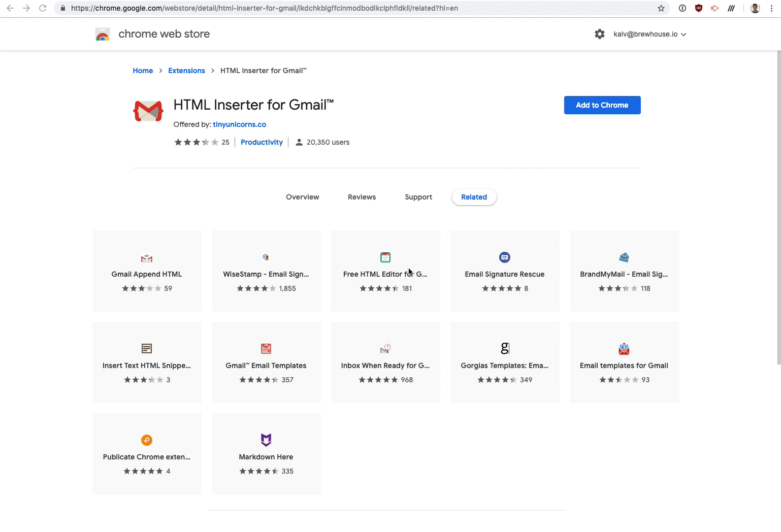Image resolution: width=781 pixels, height=532 pixels.
Task: Go to Home breadcrumb link
Action: pos(143,71)
